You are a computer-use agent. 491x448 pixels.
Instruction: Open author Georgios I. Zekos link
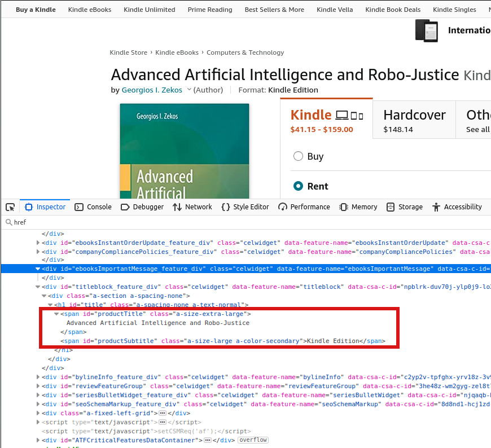pyautogui.click(x=152, y=90)
